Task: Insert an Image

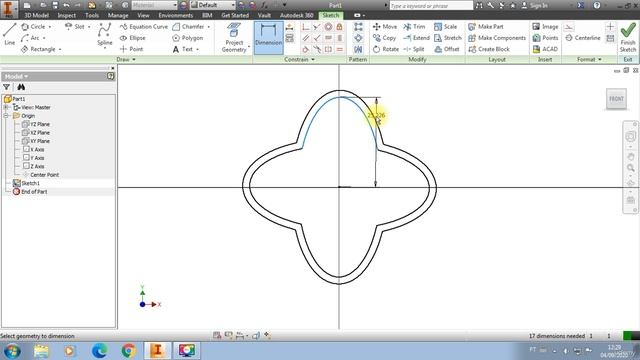Action: 545,27
